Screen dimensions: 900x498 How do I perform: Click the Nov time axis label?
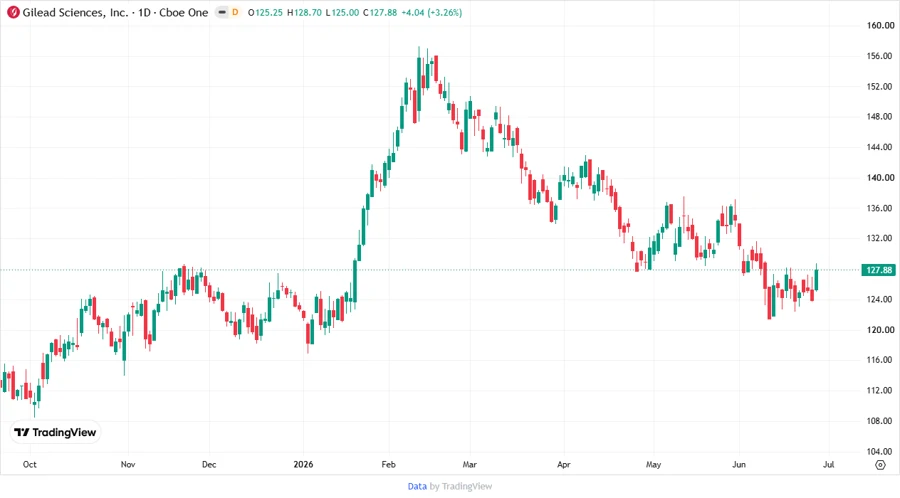[127, 464]
